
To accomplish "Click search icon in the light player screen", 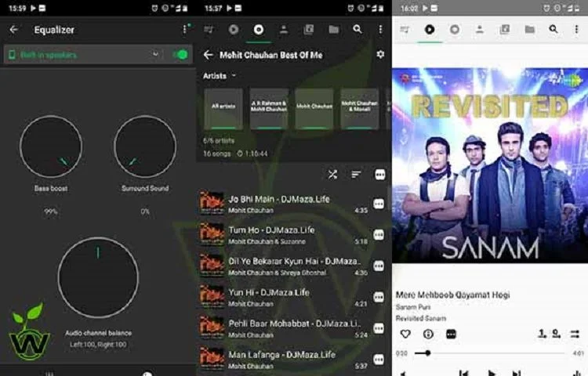I will [554, 29].
